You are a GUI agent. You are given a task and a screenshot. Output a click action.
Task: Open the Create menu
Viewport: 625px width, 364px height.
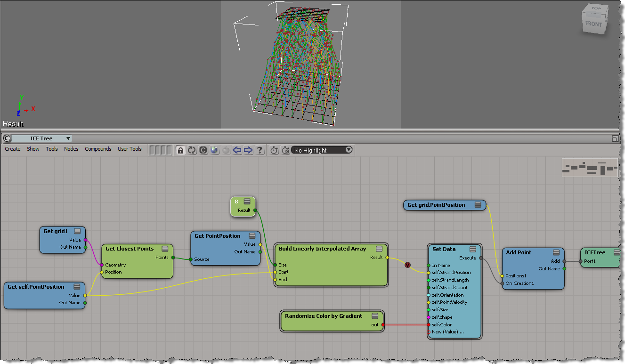13,149
